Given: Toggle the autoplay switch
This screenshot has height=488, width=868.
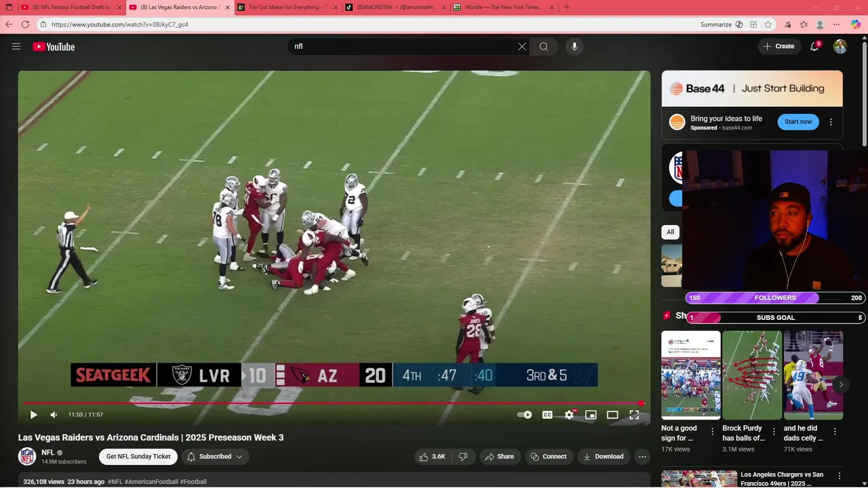Looking at the screenshot, I should pos(525,415).
